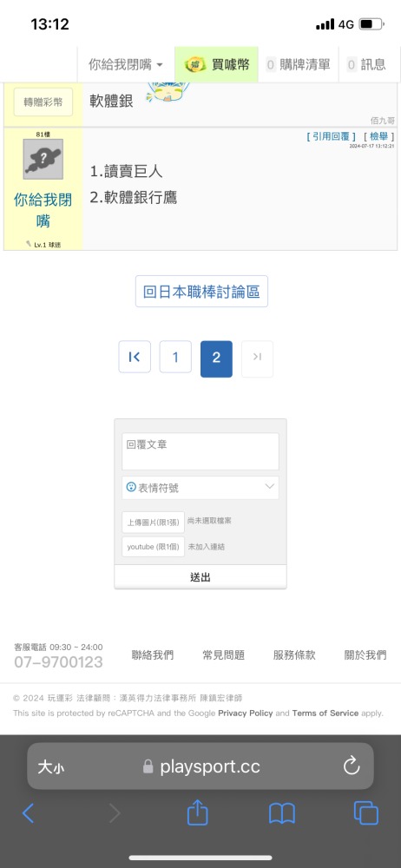401x868 pixels.
Task: Select page 1 in pagination
Action: click(x=175, y=357)
